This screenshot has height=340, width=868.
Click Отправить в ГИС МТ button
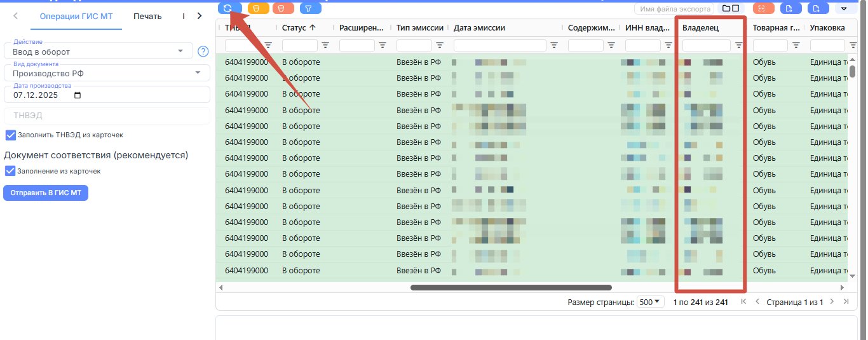coord(46,193)
